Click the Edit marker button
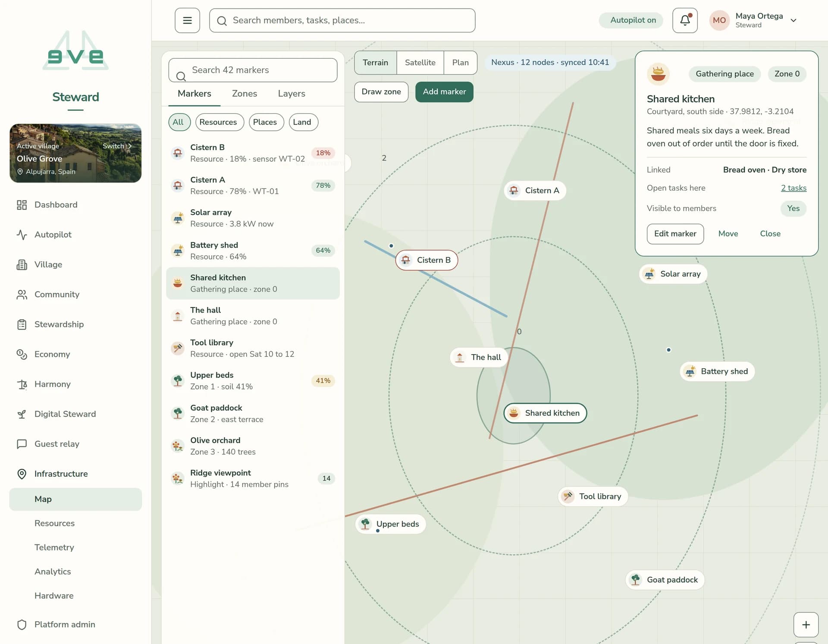 coord(675,234)
